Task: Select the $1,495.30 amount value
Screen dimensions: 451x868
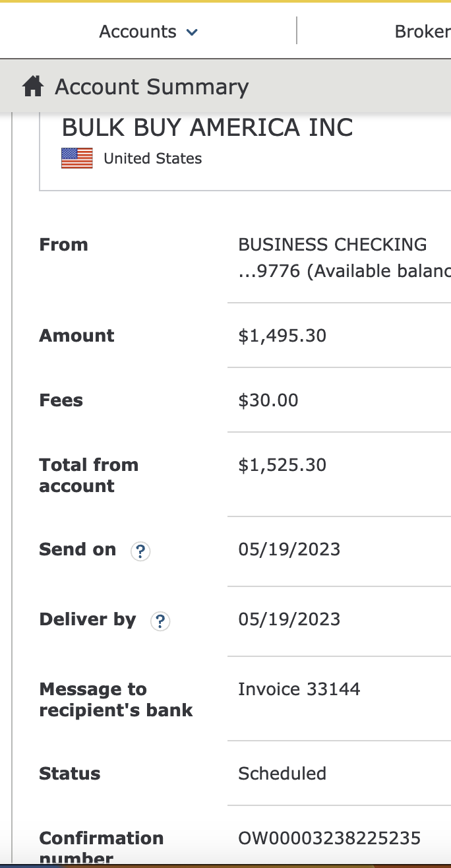Action: [x=282, y=336]
